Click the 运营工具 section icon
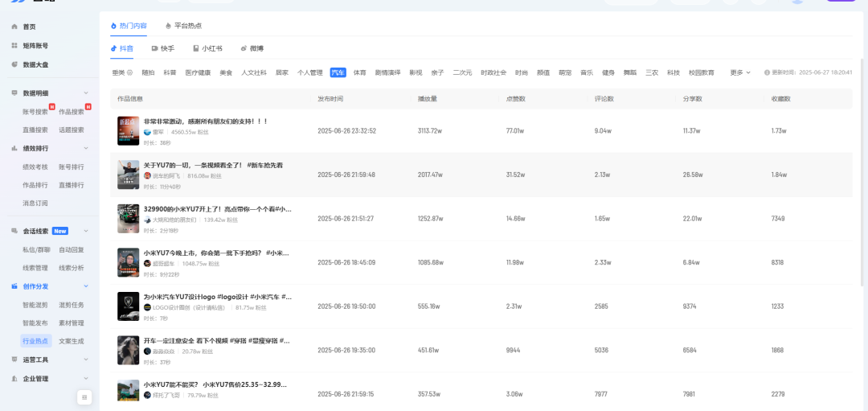The width and height of the screenshot is (868, 411). point(14,360)
